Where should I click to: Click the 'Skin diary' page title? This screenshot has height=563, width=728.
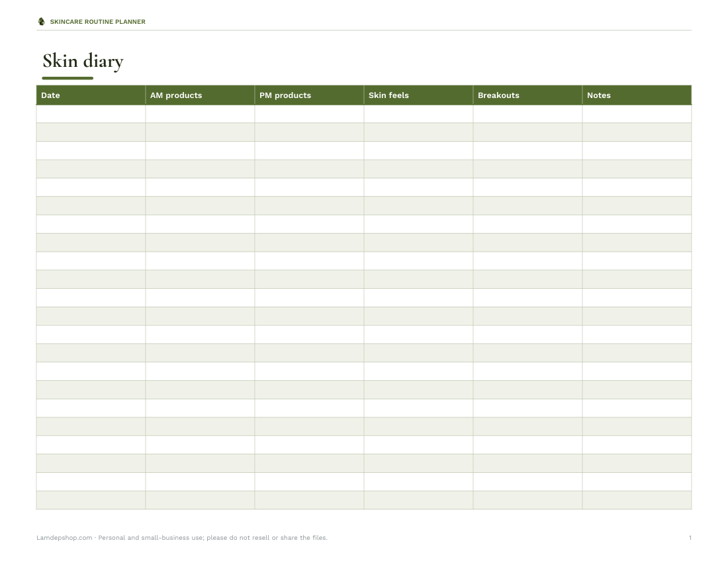(83, 62)
